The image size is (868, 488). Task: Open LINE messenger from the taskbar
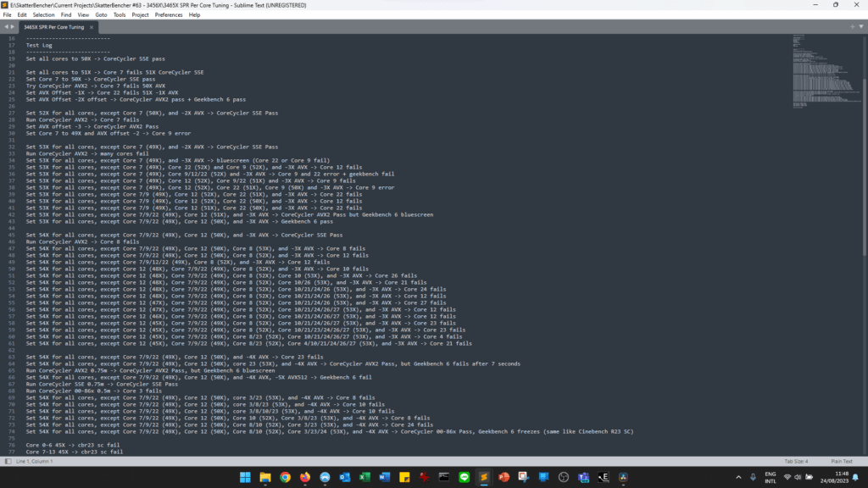[x=464, y=477]
